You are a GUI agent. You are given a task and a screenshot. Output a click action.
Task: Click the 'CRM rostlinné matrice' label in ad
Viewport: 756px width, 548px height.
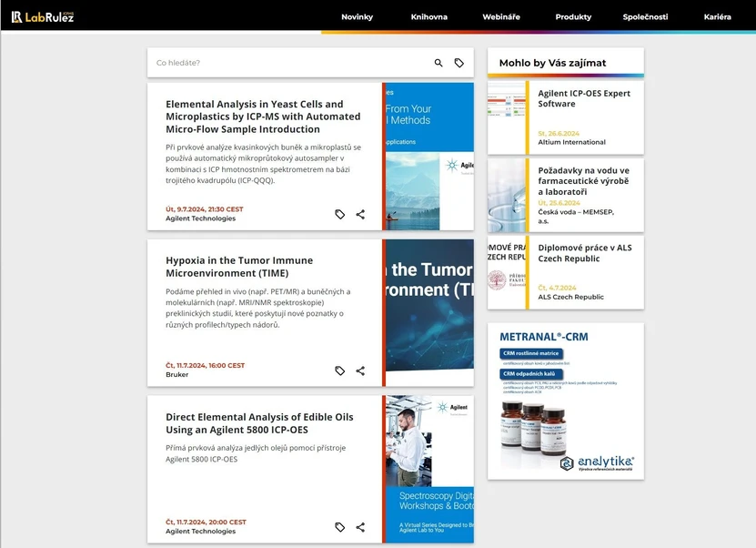click(x=531, y=353)
